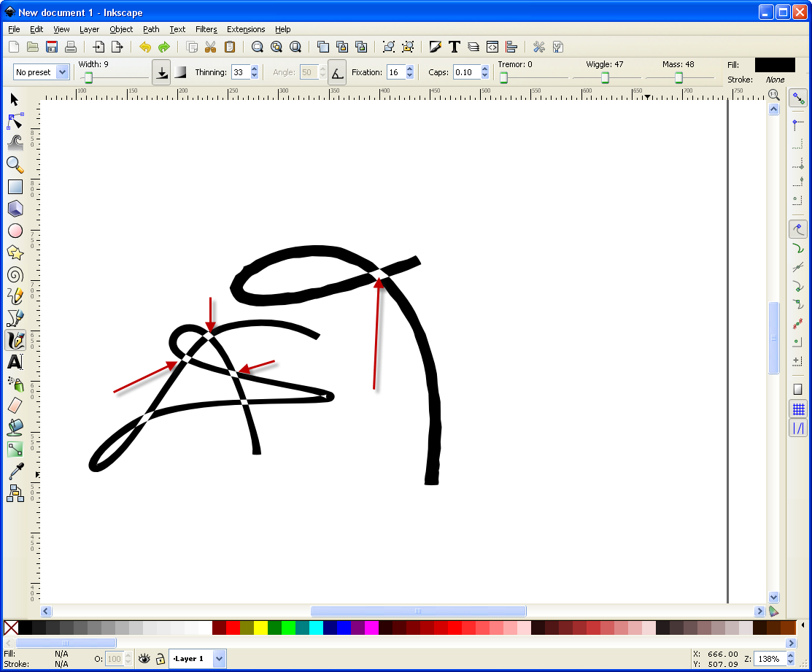This screenshot has width=812, height=672.
Task: Select the Calligraphy tool in the toolbox
Action: [x=15, y=340]
